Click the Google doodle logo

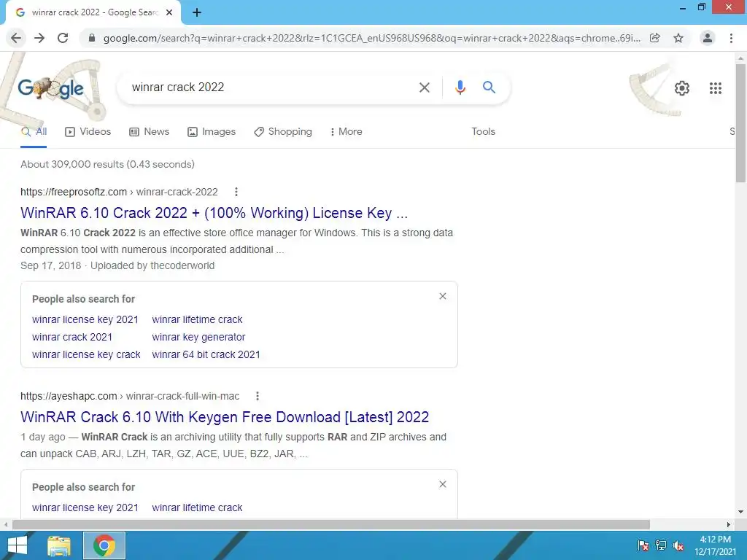tap(51, 88)
